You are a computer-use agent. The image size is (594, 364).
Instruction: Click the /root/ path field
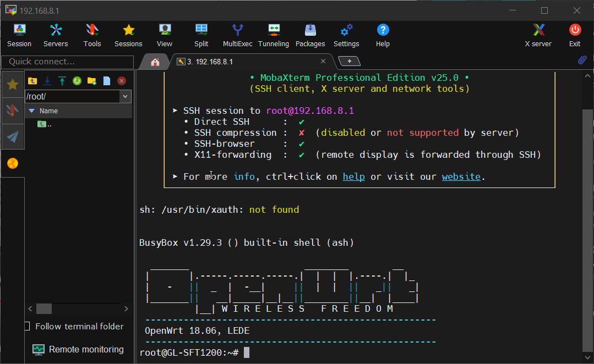(72, 96)
